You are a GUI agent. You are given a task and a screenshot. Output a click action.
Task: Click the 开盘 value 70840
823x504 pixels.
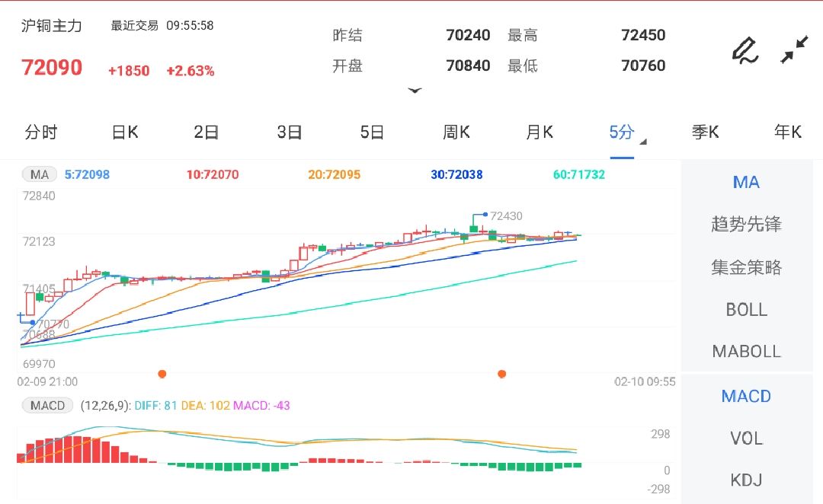pyautogui.click(x=468, y=65)
